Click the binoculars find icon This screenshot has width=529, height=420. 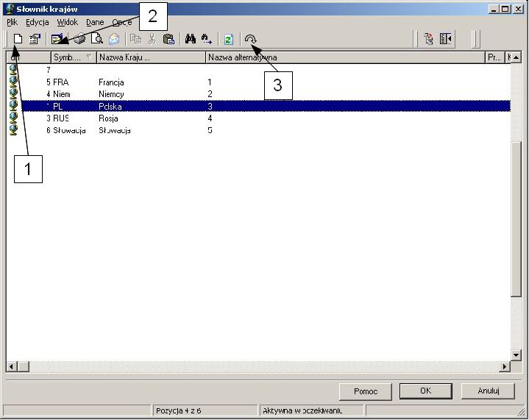tap(191, 39)
